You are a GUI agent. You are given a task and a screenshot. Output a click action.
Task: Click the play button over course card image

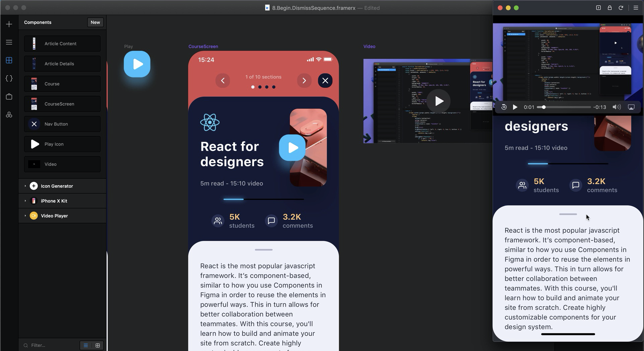point(292,148)
